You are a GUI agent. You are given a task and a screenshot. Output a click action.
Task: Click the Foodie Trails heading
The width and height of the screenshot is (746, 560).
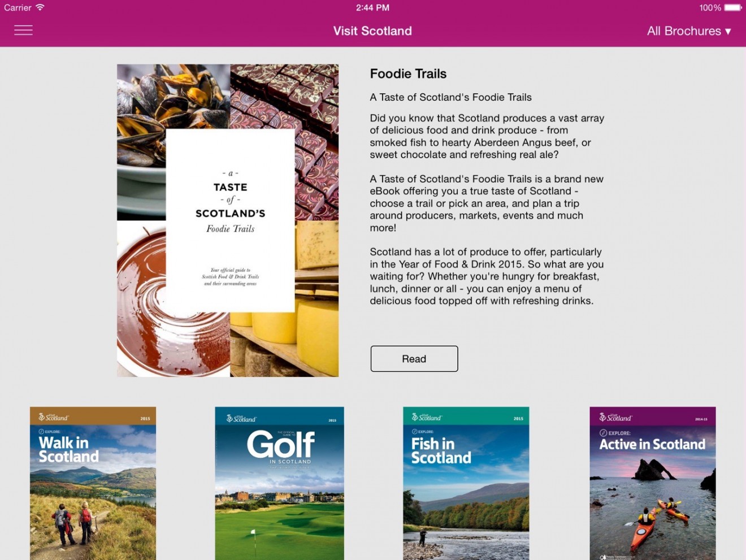[408, 74]
